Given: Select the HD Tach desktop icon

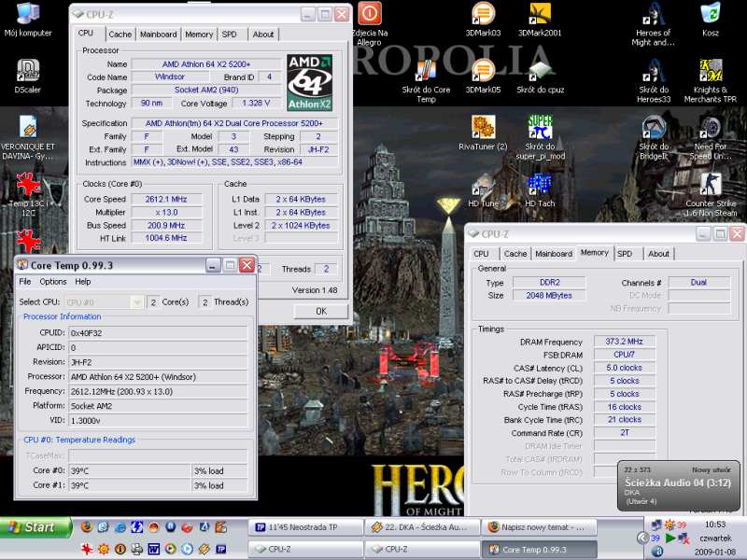Looking at the screenshot, I should (x=539, y=184).
